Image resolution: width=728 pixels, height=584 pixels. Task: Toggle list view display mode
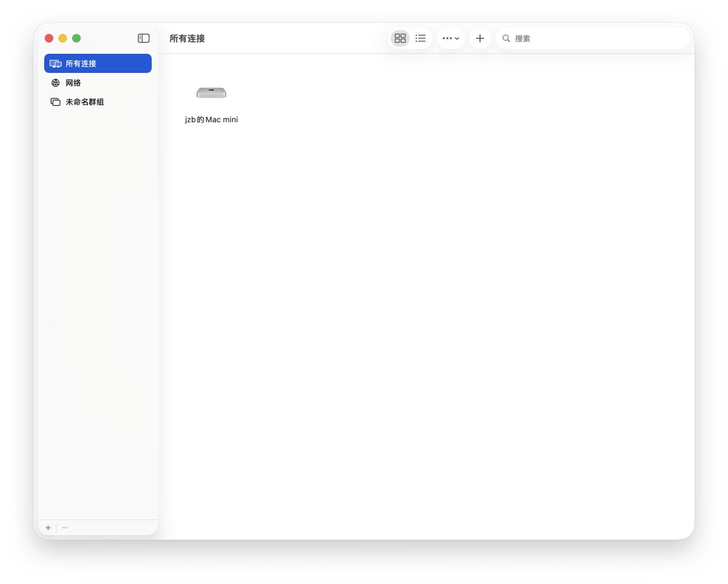tap(420, 38)
